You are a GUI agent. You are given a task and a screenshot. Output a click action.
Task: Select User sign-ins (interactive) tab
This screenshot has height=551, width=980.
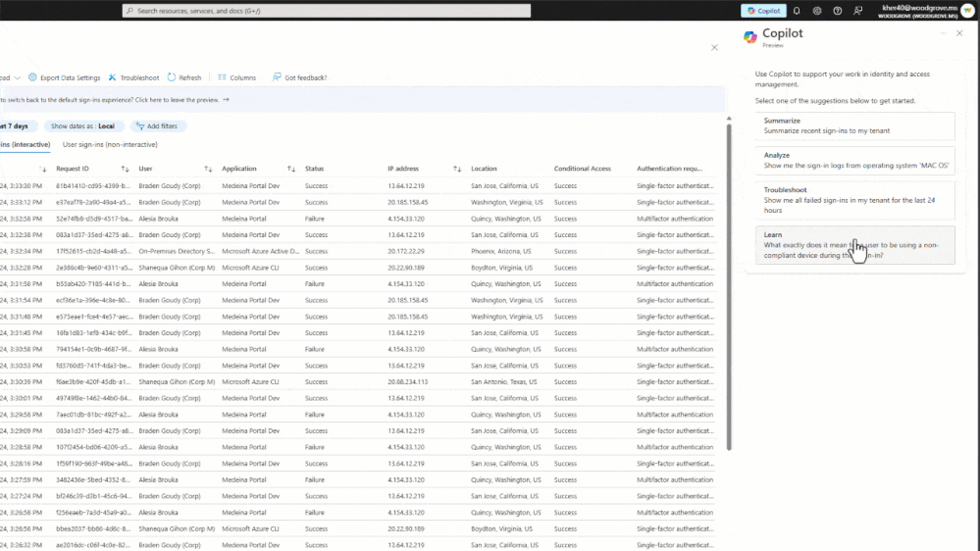[x=25, y=144]
